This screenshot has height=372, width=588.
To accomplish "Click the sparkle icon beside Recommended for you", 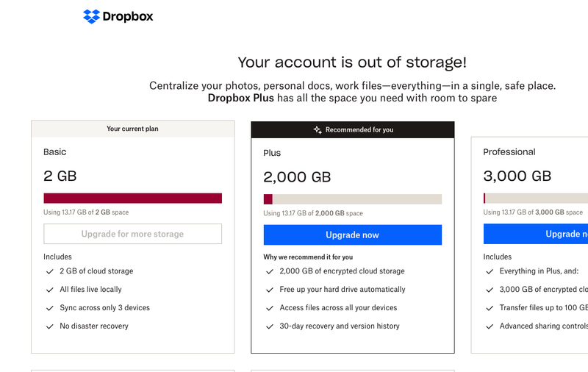I will 318,129.
